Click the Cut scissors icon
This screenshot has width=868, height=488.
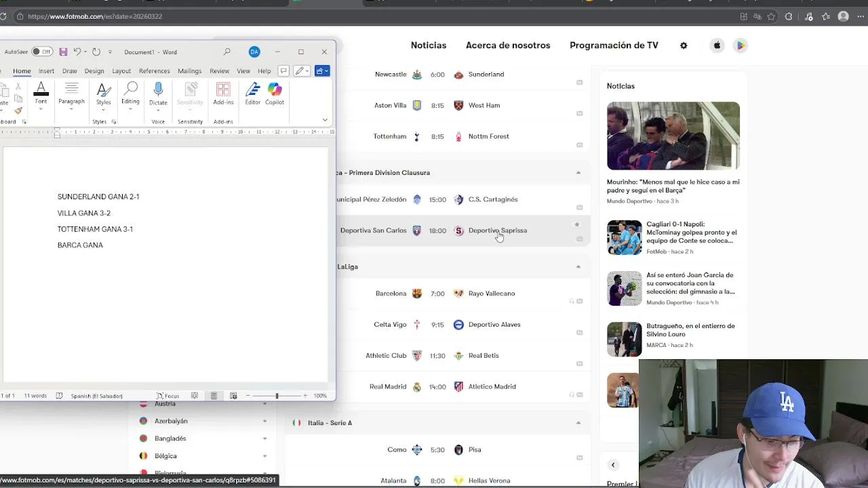[x=18, y=87]
